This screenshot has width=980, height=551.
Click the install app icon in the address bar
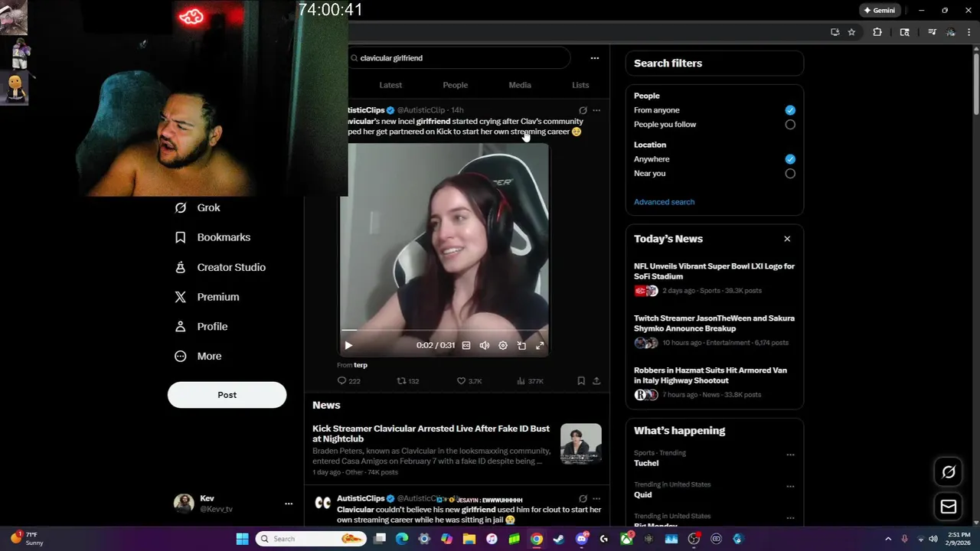(835, 32)
